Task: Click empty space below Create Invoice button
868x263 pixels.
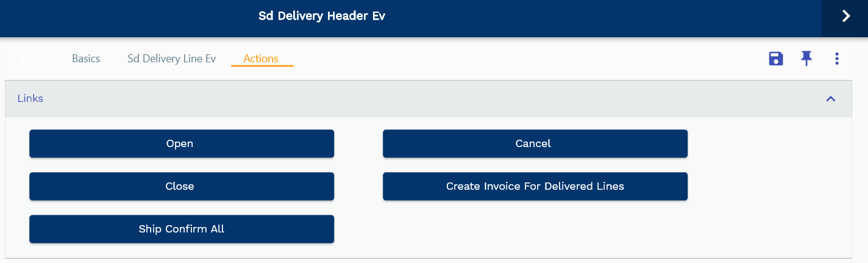Action: pos(535,229)
